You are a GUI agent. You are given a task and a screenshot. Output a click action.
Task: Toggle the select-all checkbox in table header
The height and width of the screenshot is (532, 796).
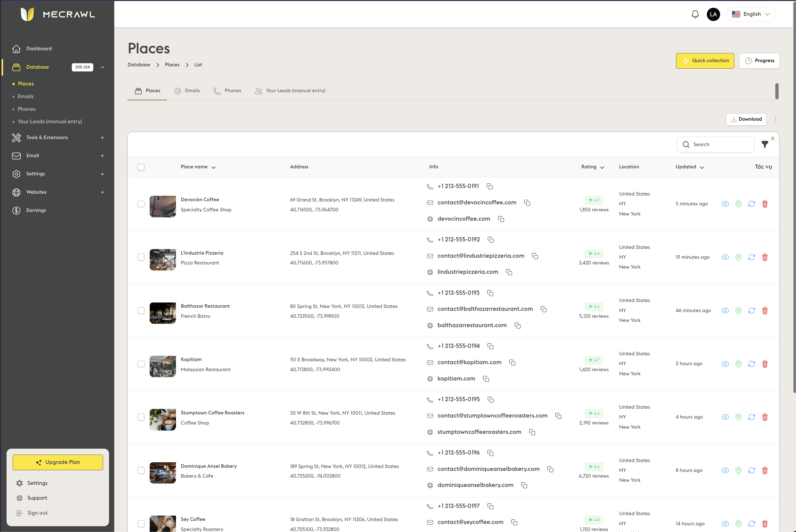(141, 167)
